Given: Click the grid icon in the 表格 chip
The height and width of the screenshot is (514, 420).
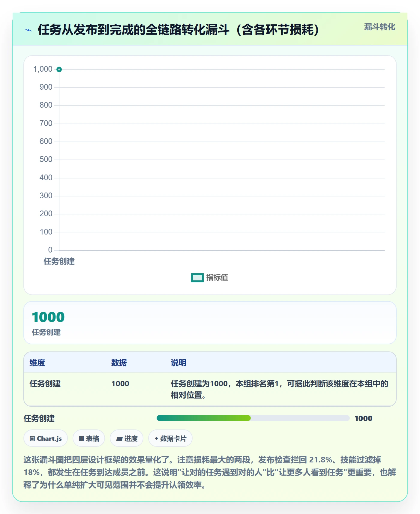Looking at the screenshot, I should pos(81,439).
